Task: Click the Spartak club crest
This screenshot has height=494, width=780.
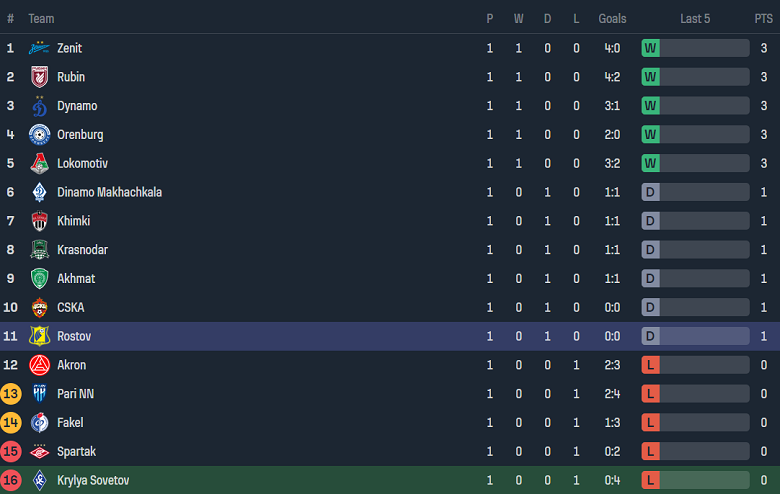Action: pyautogui.click(x=40, y=452)
